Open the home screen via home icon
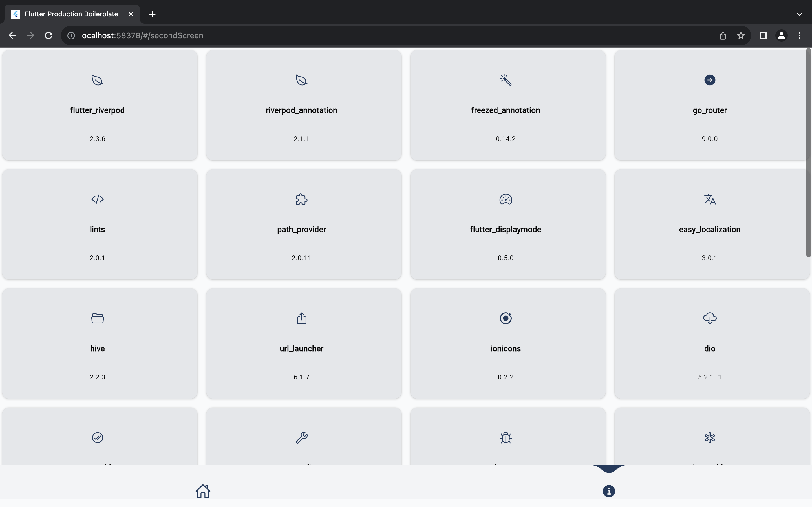Screen dimensions: 812x507 [203, 491]
